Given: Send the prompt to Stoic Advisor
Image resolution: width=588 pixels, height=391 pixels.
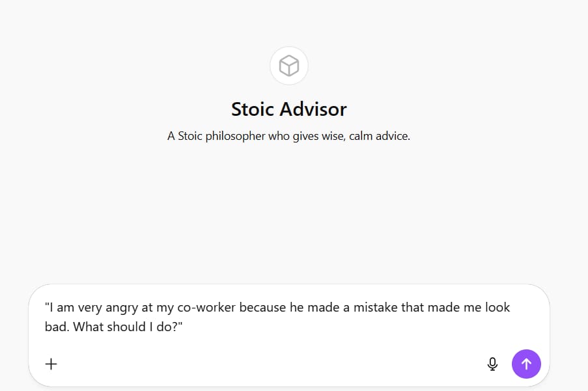Looking at the screenshot, I should 526,364.
